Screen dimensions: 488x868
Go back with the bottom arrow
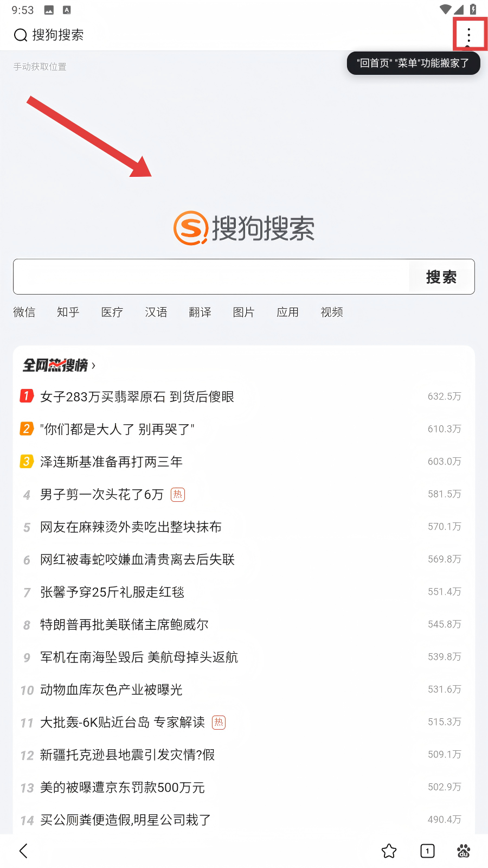coord(23,851)
